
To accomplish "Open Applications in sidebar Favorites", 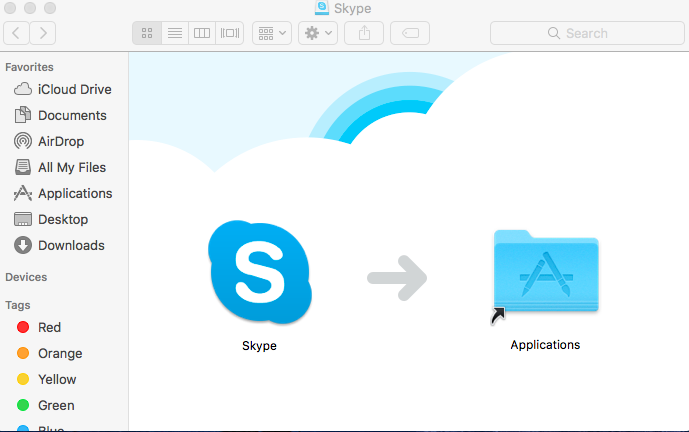I will 64,193.
